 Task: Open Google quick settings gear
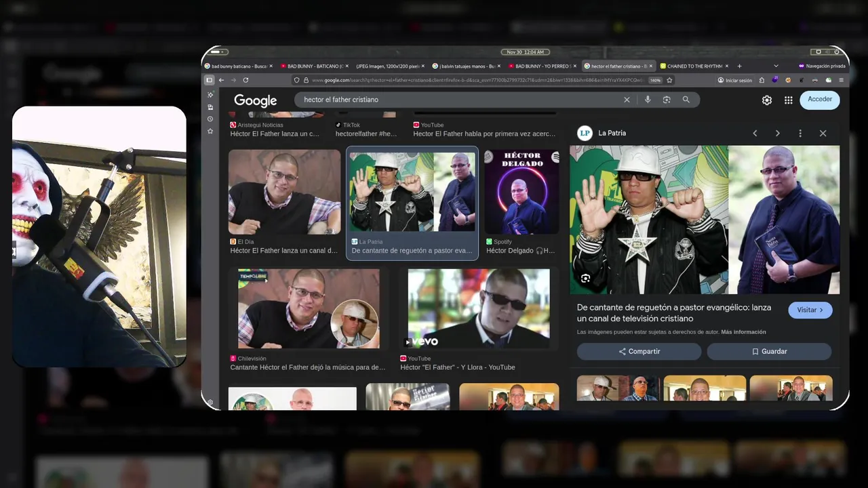pyautogui.click(x=767, y=100)
